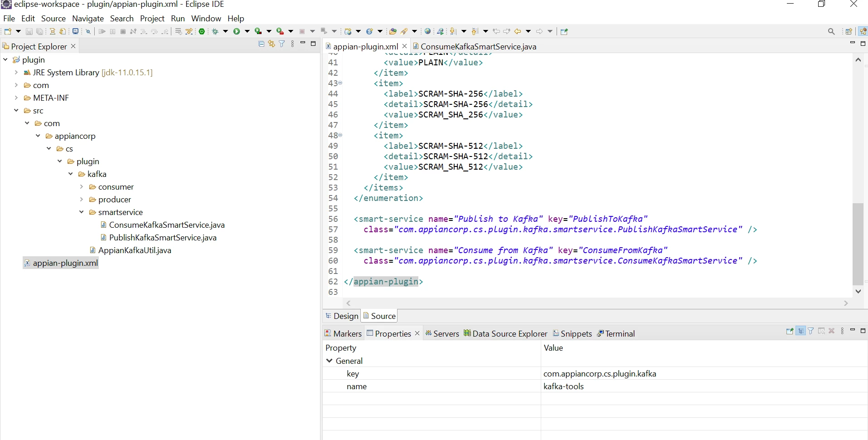Click the green Run button icon
This screenshot has height=440, width=868.
pyautogui.click(x=237, y=31)
